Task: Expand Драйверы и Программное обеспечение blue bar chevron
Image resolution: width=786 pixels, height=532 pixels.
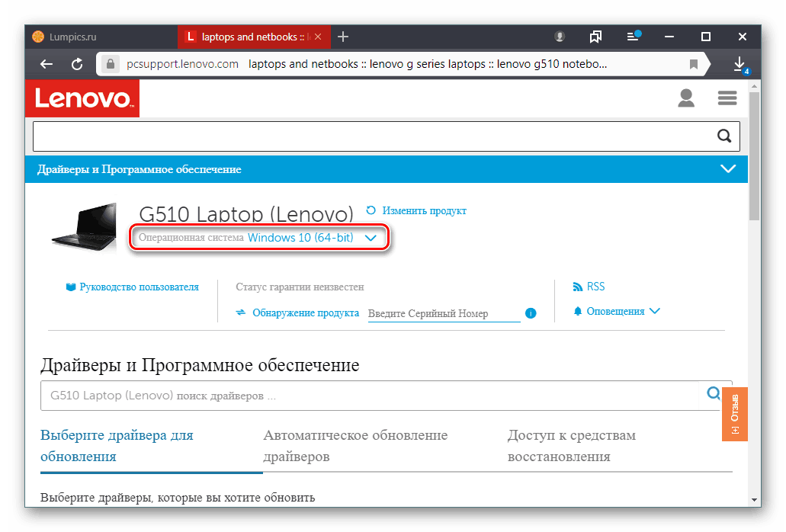Action: [728, 168]
